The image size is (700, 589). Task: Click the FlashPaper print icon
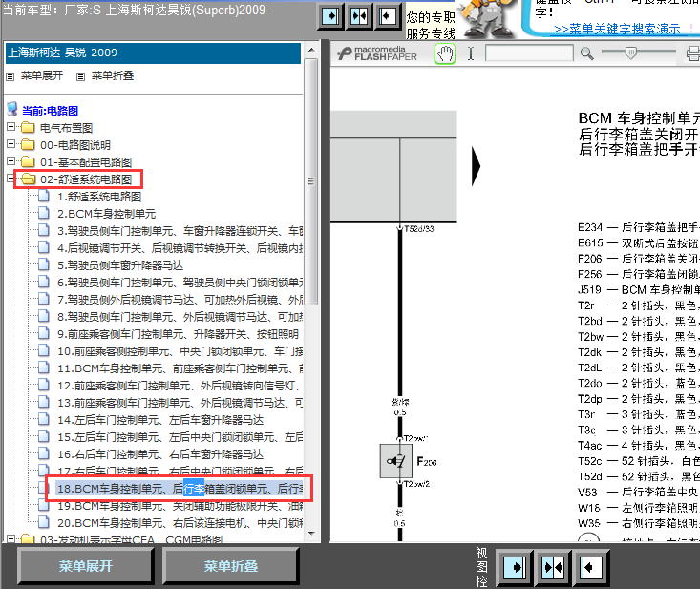tap(692, 53)
